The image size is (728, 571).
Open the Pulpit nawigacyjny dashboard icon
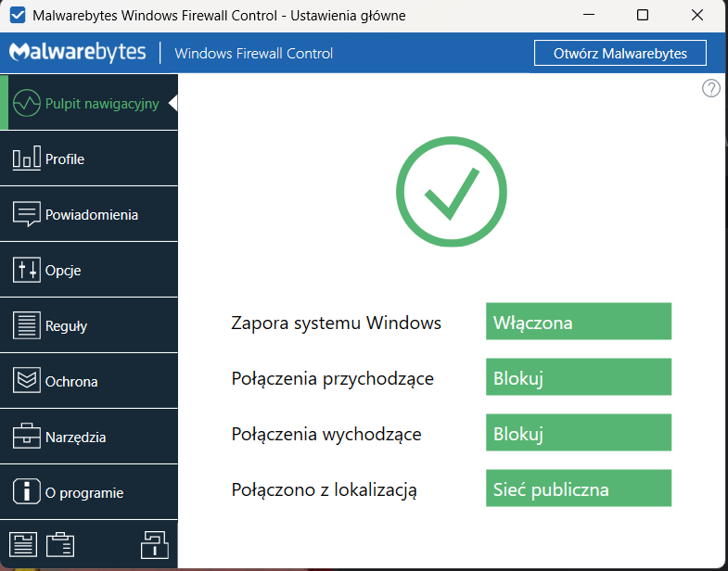(27, 103)
